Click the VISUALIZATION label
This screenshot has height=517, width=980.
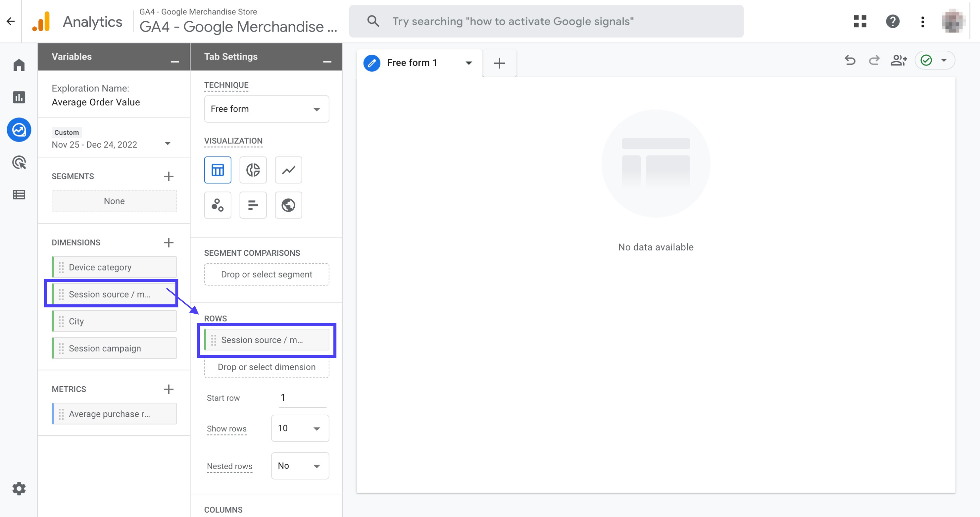(x=233, y=141)
